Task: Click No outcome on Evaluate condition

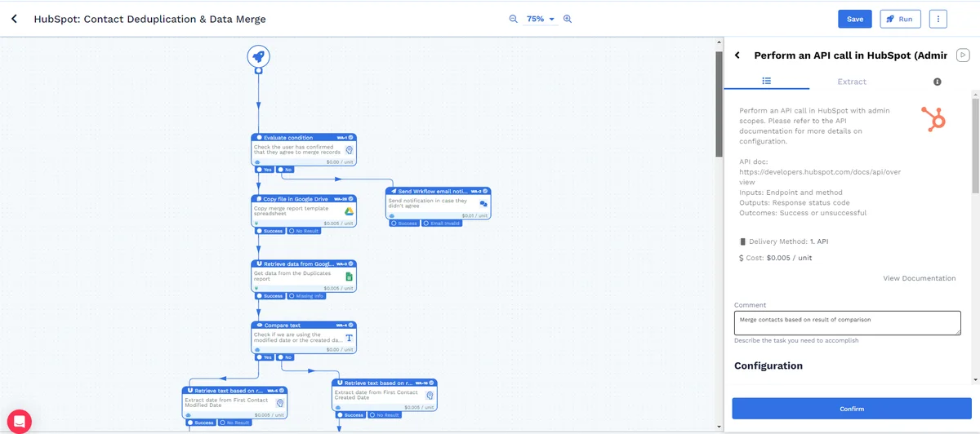Action: pyautogui.click(x=285, y=170)
